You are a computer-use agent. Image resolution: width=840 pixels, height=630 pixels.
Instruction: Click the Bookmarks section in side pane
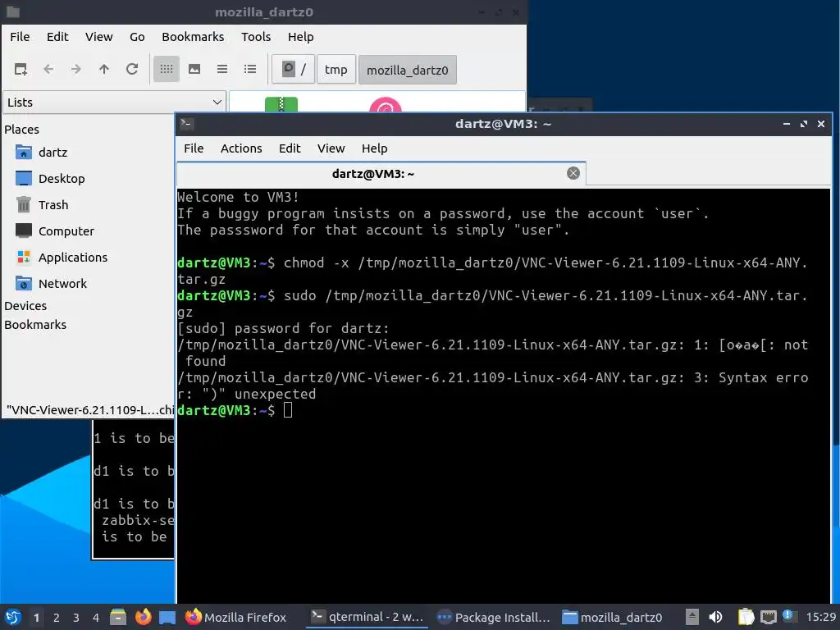pos(35,325)
